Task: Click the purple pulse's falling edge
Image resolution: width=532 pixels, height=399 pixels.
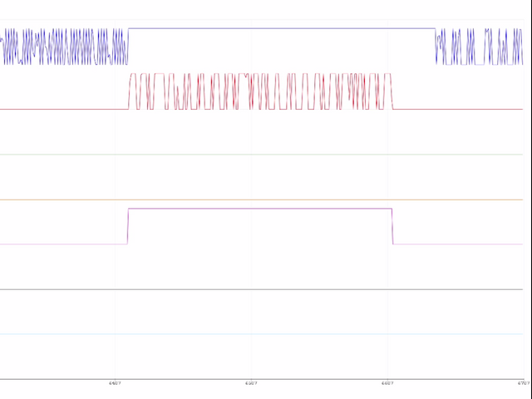Action: coord(392,226)
